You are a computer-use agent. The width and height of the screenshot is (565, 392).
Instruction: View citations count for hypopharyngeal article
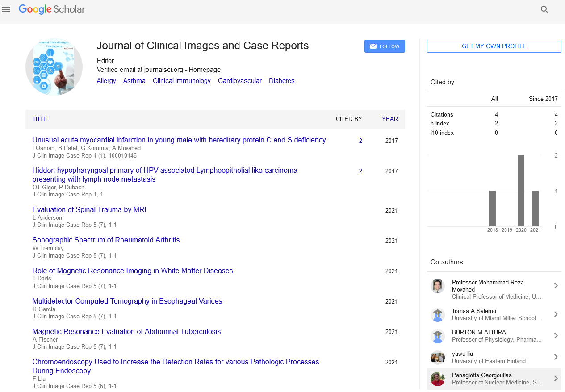click(360, 171)
